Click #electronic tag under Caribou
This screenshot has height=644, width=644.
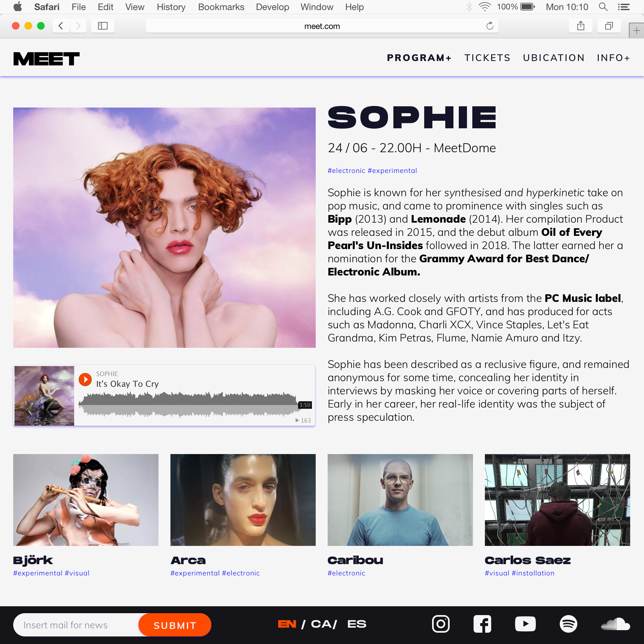(346, 573)
